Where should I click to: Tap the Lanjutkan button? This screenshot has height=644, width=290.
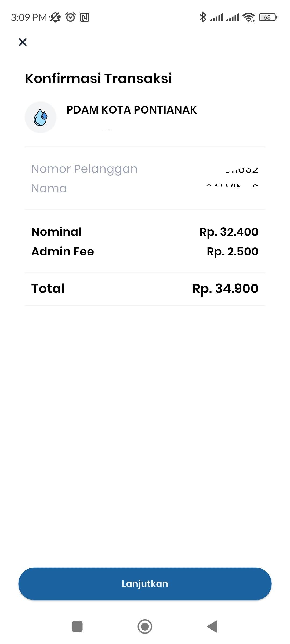pos(145,584)
